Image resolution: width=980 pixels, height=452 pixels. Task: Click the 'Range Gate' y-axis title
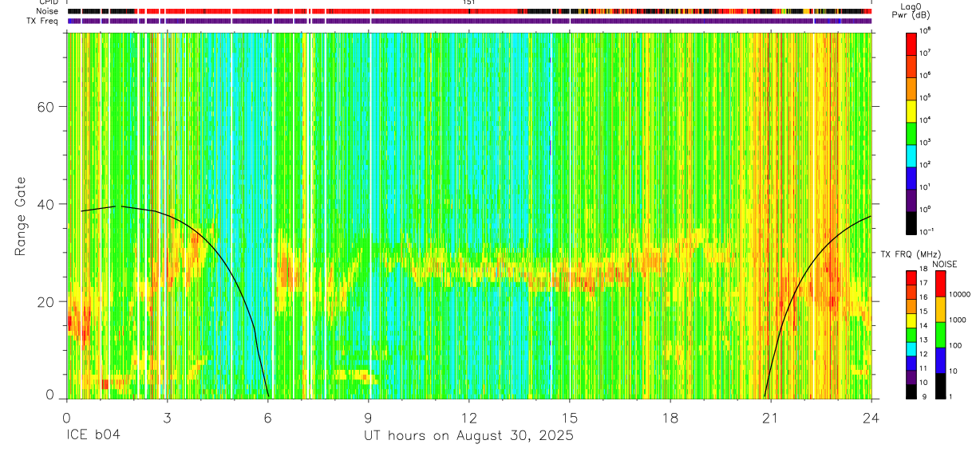click(x=22, y=217)
